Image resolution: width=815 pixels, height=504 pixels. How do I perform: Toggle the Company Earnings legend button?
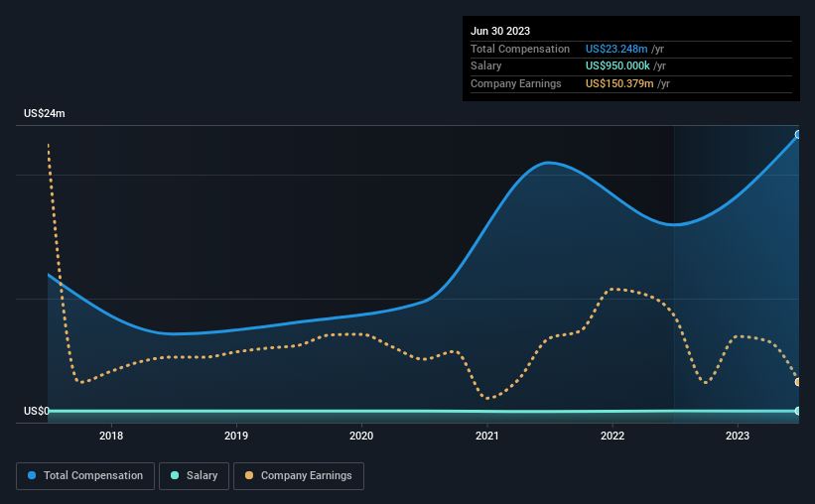[299, 476]
